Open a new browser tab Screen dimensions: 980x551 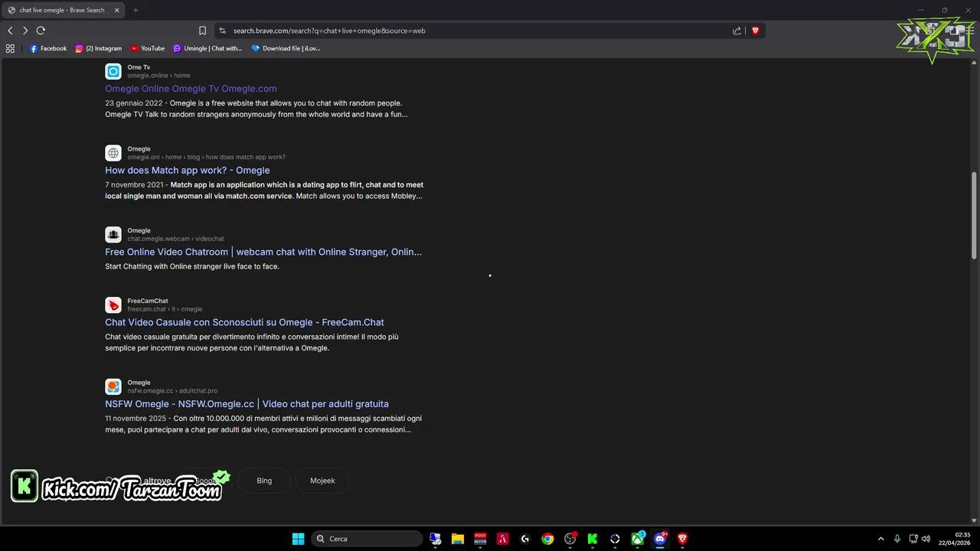[x=136, y=10]
